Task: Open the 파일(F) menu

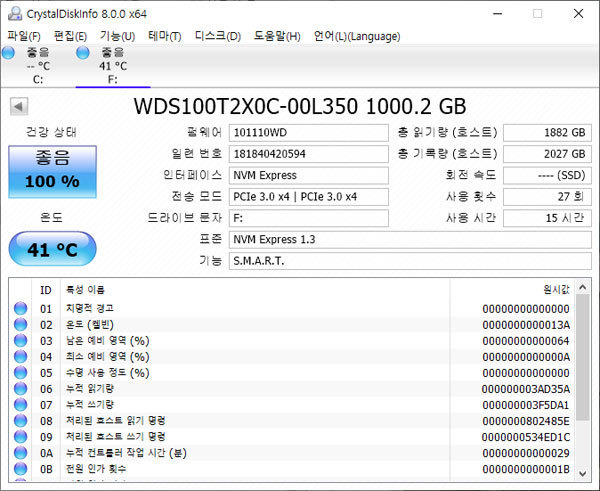Action: click(x=24, y=36)
